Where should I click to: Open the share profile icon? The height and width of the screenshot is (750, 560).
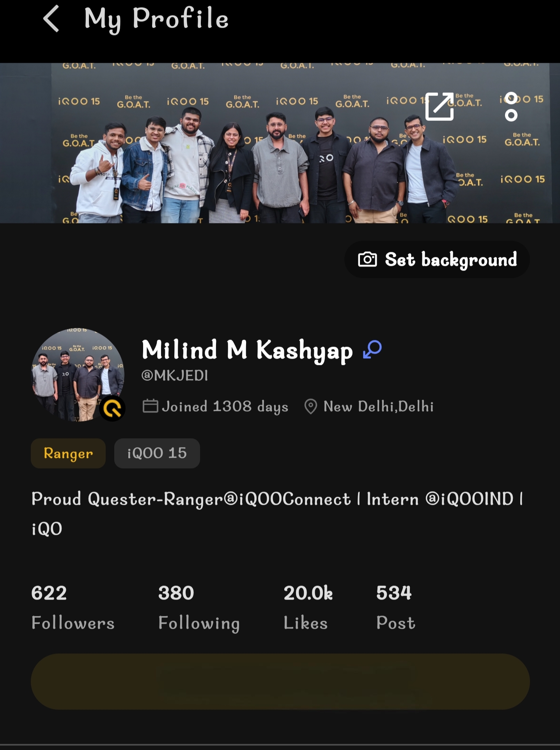coord(439,106)
